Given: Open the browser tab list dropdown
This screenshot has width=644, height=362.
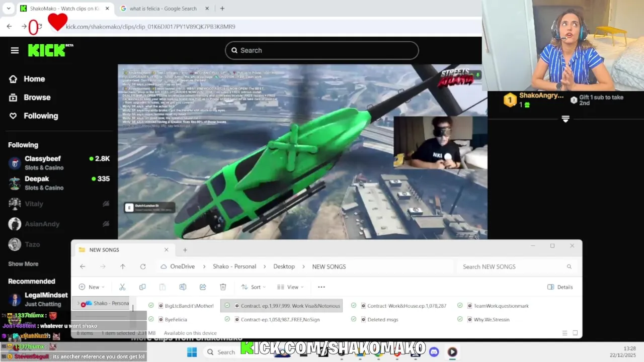Looking at the screenshot, I should (x=9, y=9).
